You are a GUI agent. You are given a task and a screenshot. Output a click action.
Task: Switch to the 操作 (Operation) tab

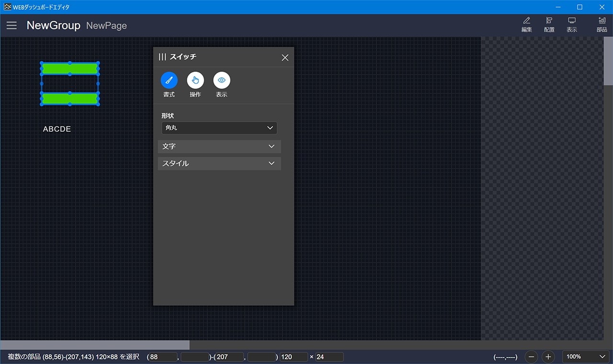[195, 80]
